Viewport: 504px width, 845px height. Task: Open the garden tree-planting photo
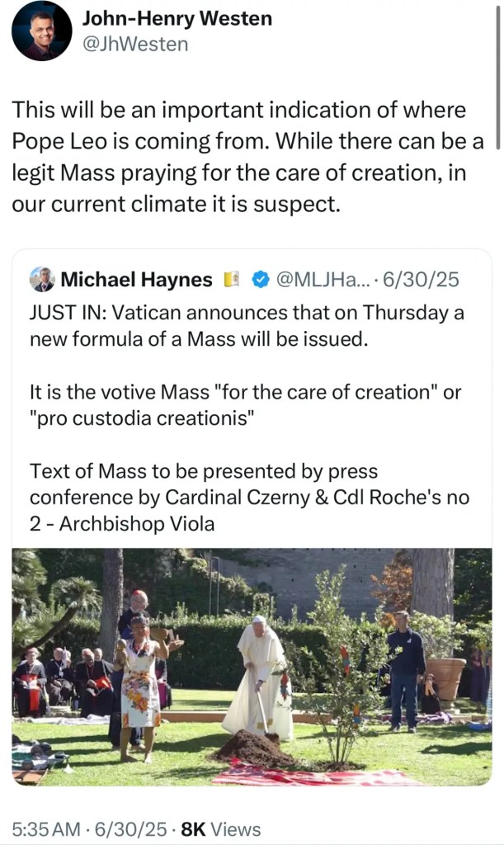pyautogui.click(x=252, y=668)
